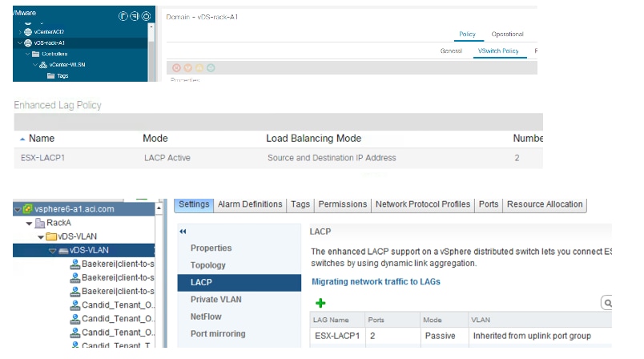The height and width of the screenshot is (359, 644).
Task: Click Source and Destination IP Address cell
Action: click(332, 158)
